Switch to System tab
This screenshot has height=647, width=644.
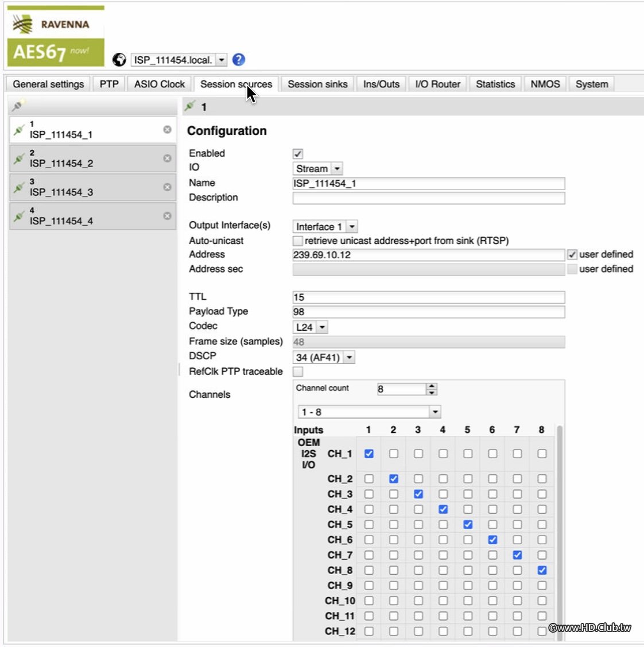tap(592, 84)
